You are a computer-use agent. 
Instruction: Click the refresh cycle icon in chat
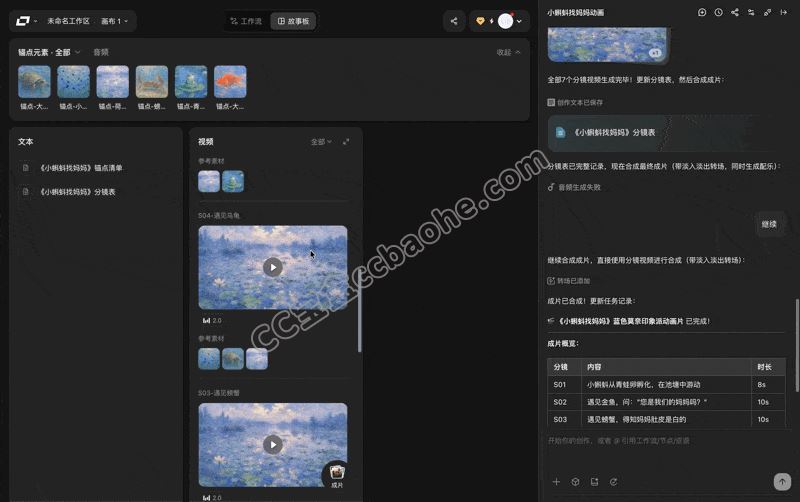pyautogui.click(x=613, y=482)
